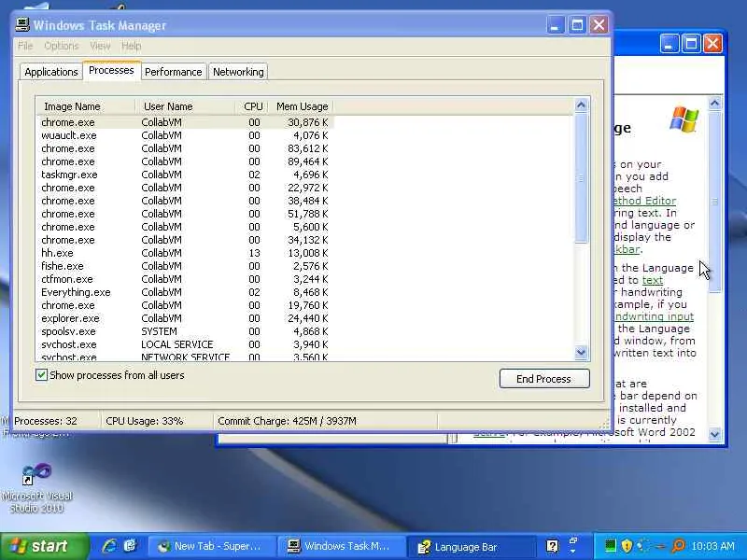Launch Internet Explorer from the Quick Launch bar
747x560 pixels.
tap(109, 546)
